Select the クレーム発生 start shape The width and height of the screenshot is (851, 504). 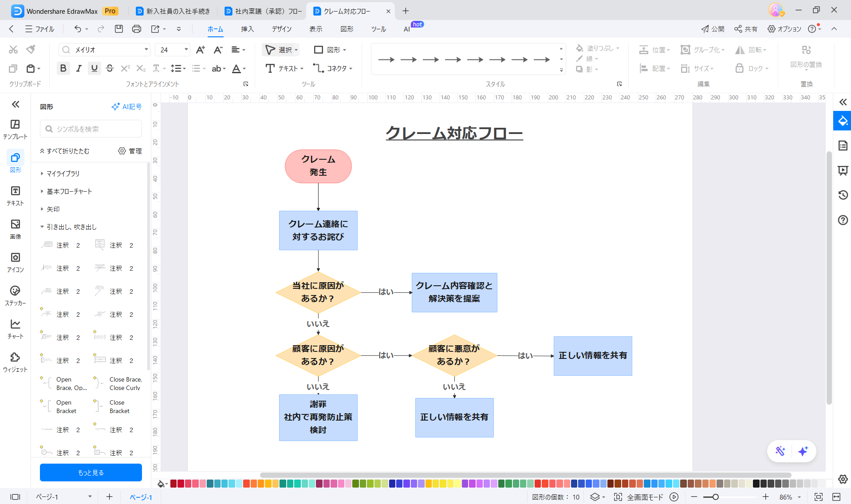[x=318, y=166]
